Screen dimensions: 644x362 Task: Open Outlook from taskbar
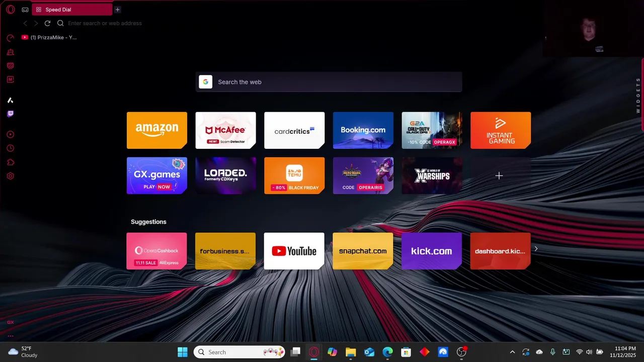coord(369,352)
